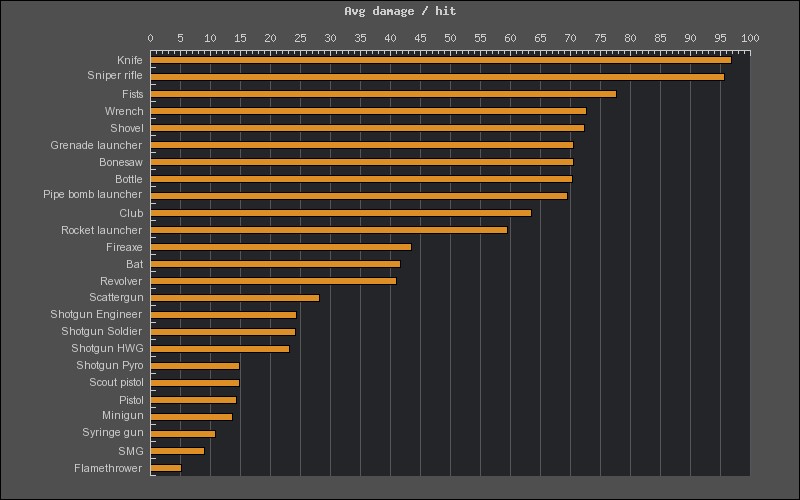The image size is (800, 500).
Task: Click the Wrench label on the axis
Action: tap(124, 111)
